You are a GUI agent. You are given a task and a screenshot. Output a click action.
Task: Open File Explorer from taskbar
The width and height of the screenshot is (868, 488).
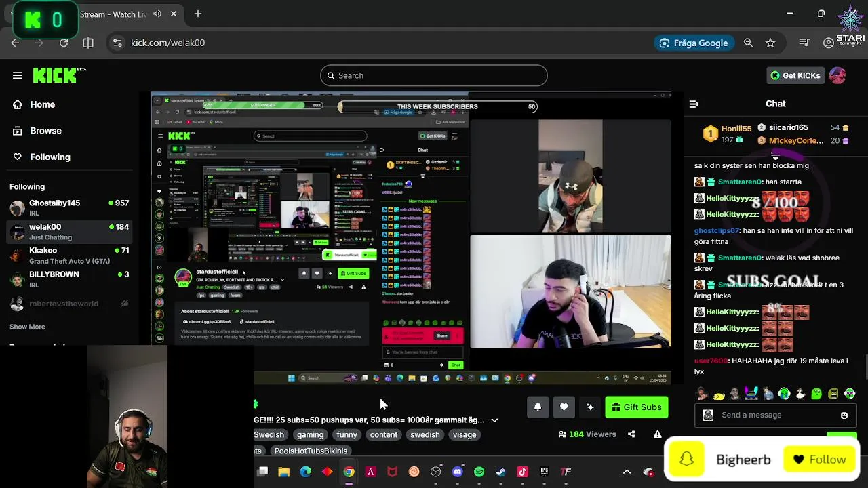click(x=283, y=472)
